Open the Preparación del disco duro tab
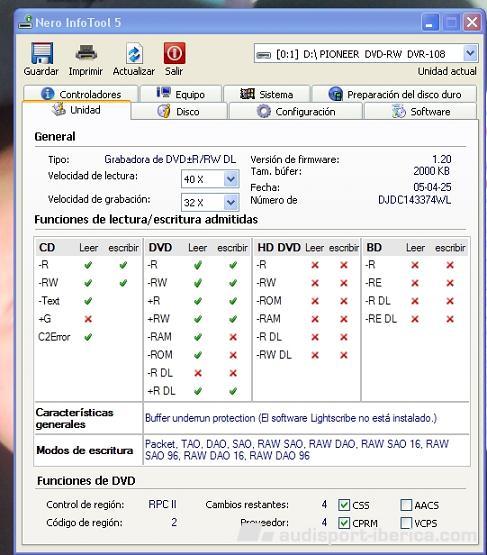This screenshot has width=487, height=555. tap(394, 94)
